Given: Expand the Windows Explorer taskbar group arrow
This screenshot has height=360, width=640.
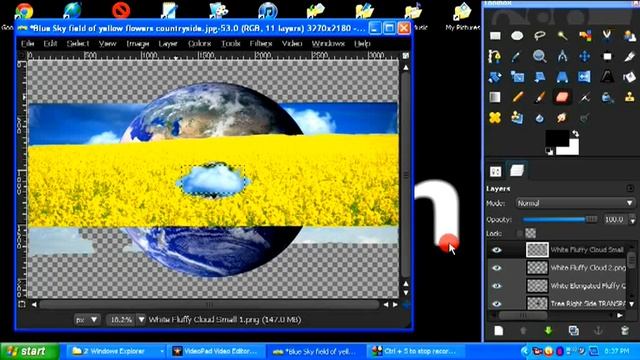Looking at the screenshot, I should point(162,351).
